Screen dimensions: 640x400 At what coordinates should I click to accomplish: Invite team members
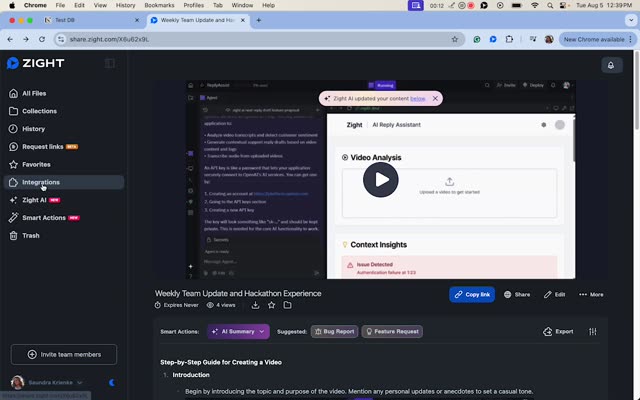click(64, 354)
